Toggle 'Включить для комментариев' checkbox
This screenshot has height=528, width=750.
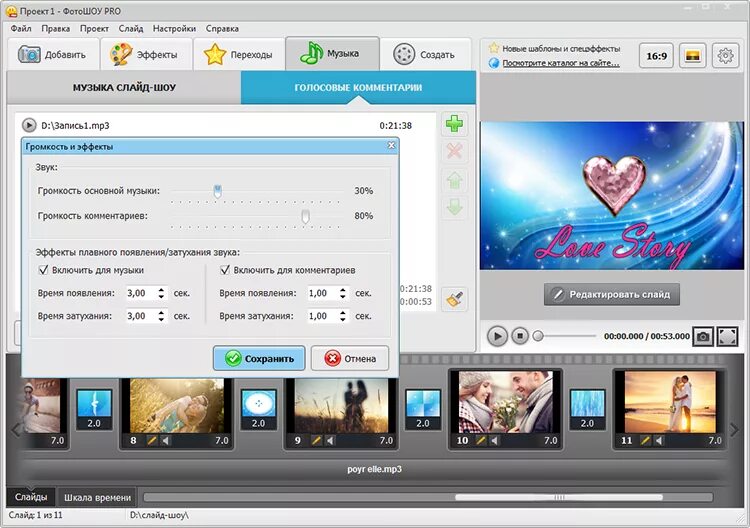click(225, 270)
